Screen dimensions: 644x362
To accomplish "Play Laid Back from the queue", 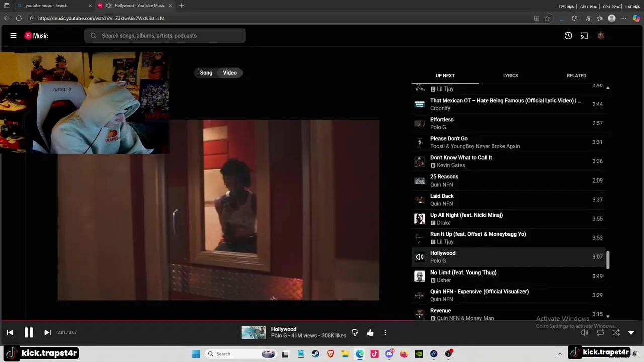I will pos(508,200).
